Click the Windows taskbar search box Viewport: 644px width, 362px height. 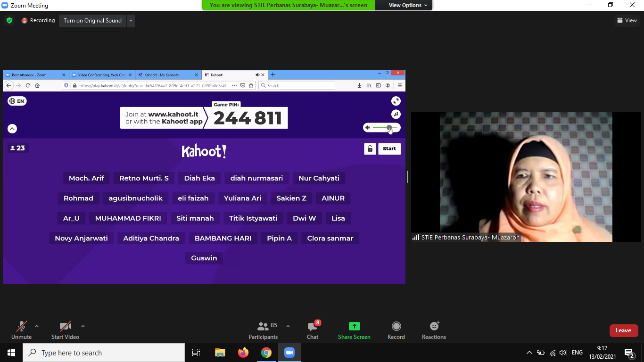tap(104, 353)
